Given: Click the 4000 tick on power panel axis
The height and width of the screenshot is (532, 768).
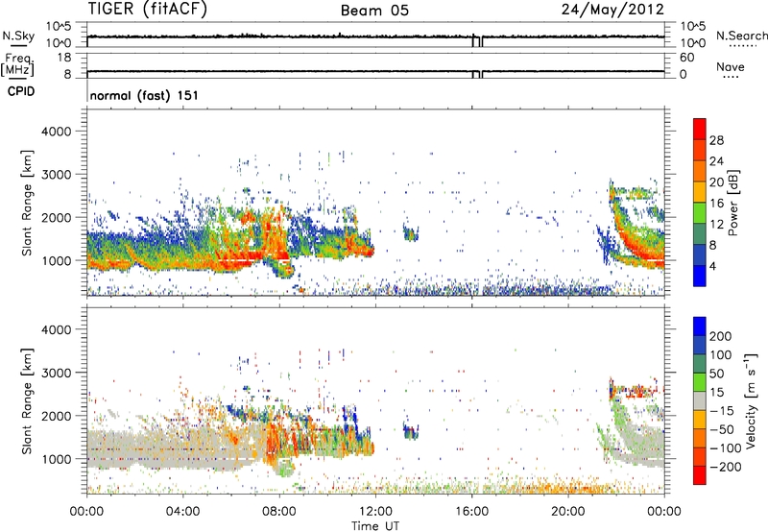Looking at the screenshot, I should [57, 132].
